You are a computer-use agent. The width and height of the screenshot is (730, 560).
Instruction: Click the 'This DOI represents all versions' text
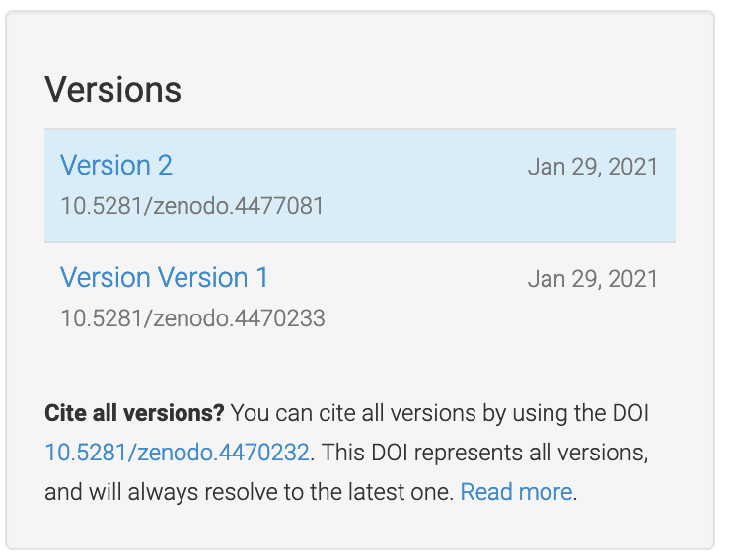[484, 453]
